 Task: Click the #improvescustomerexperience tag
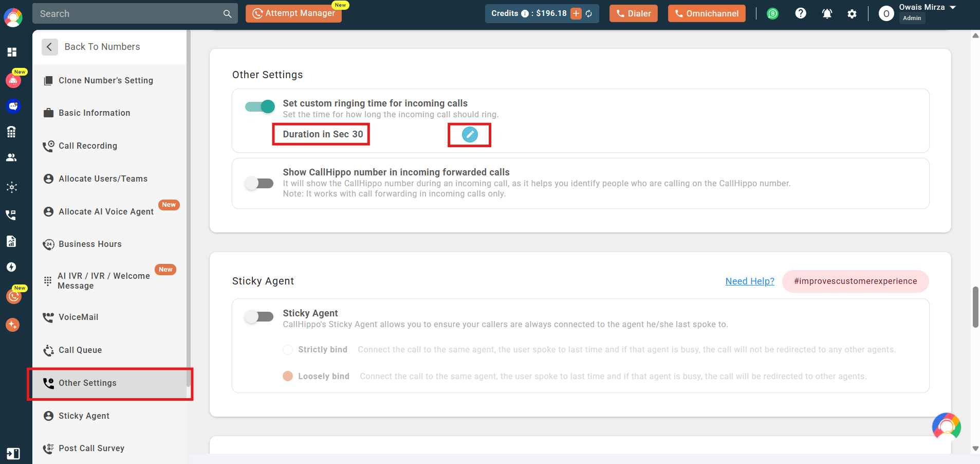(x=855, y=281)
